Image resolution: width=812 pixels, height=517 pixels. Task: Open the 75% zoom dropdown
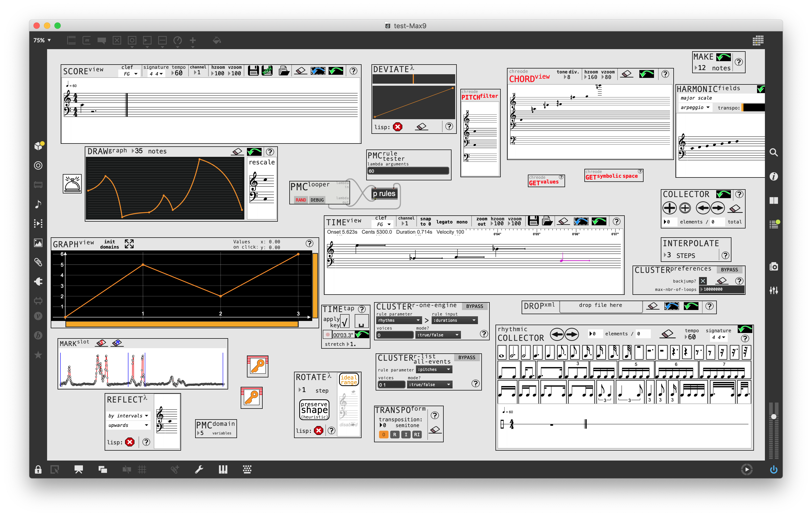[42, 40]
